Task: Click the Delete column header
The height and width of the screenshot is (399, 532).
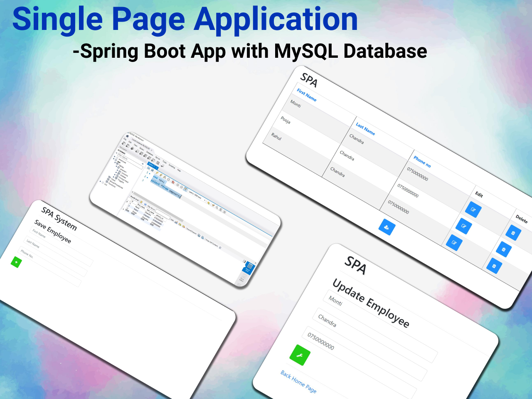Action: (522, 219)
